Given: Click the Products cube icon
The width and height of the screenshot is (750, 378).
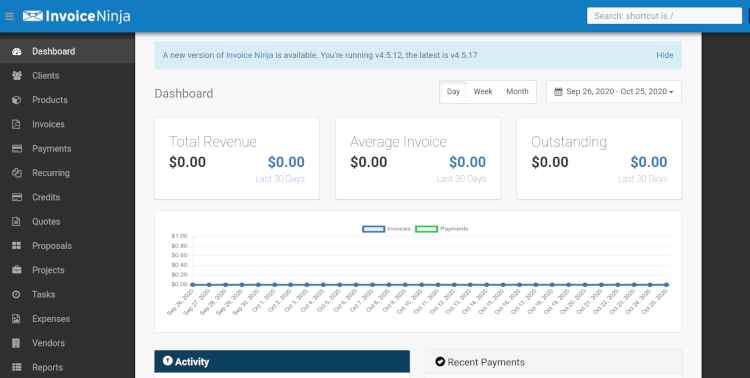Looking at the screenshot, I should [17, 100].
